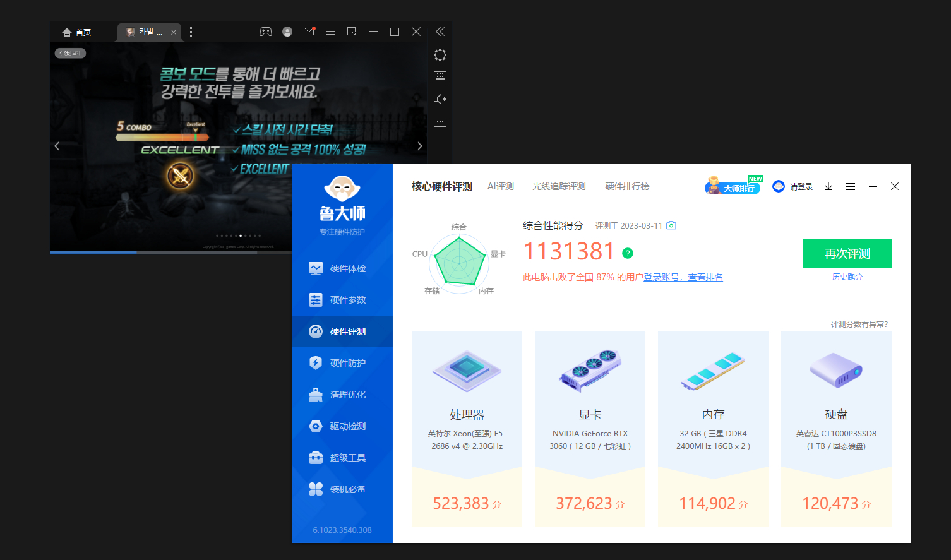Go to previous slide in game banner

(57, 146)
